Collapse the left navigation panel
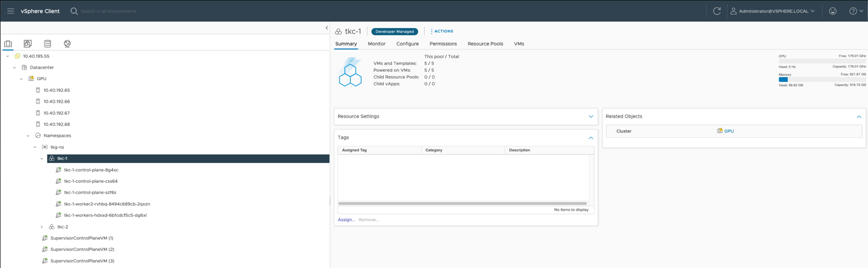The height and width of the screenshot is (268, 868). click(326, 28)
